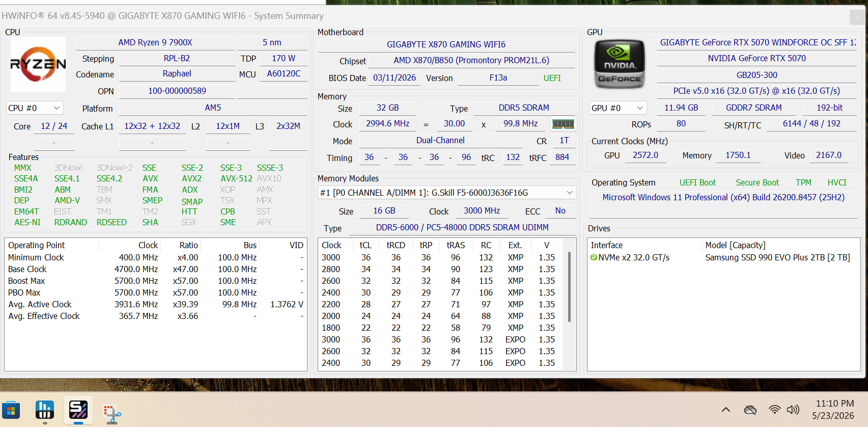Screen dimensions: 868x427
Task: Click the DDR5 SDRAM type field
Action: [524, 108]
